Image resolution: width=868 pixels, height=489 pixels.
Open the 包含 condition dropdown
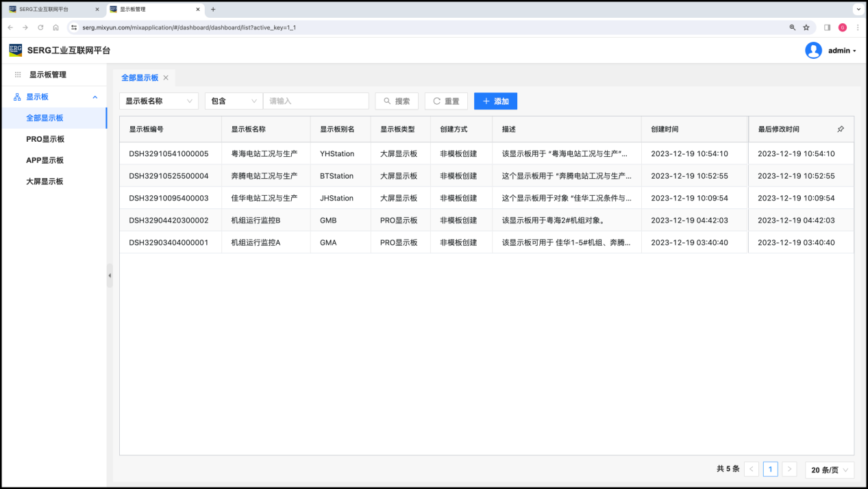pos(234,101)
